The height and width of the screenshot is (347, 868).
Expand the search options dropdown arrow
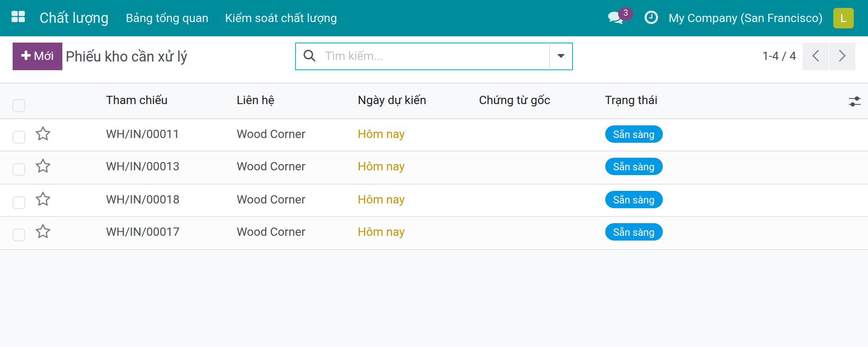point(561,56)
